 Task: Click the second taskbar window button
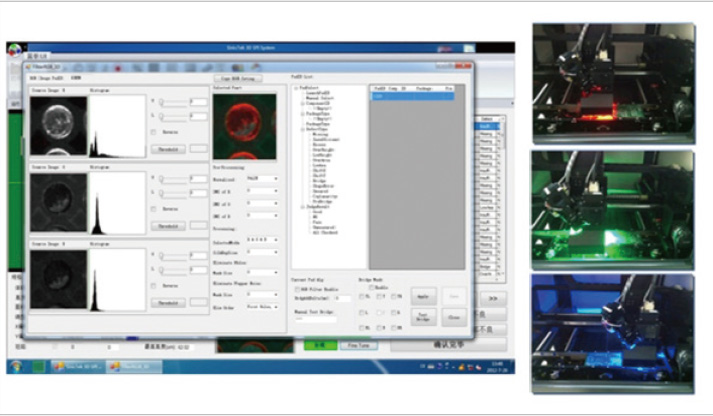pos(134,367)
